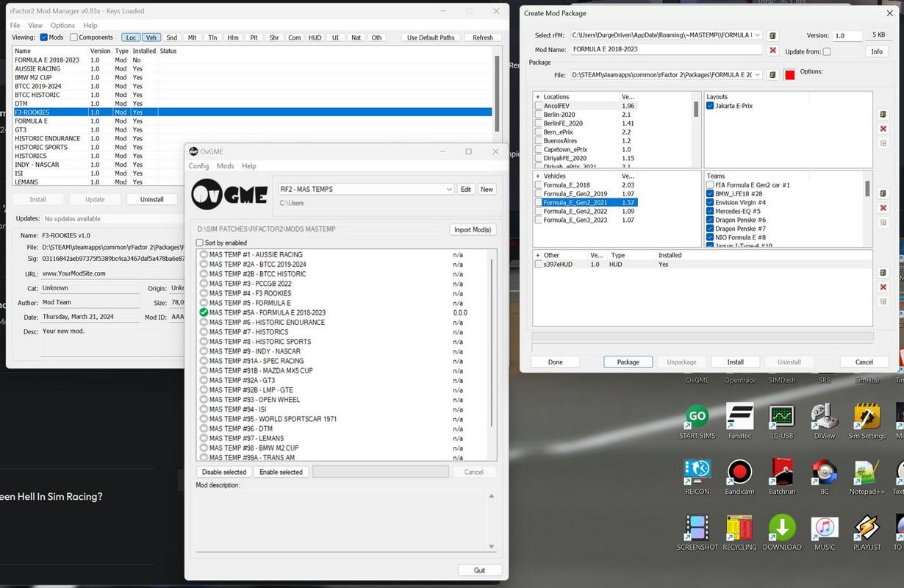
Task: Enable Sort by enabled in OvGME
Action: click(x=200, y=243)
